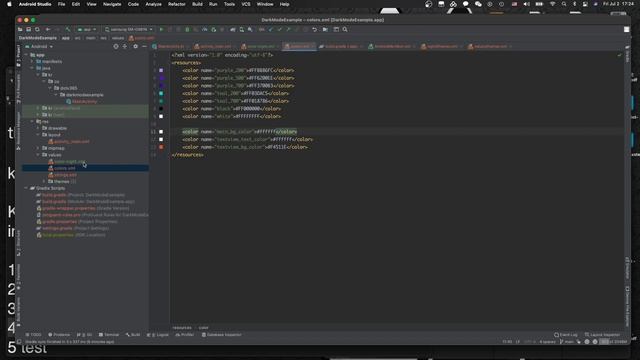This screenshot has width=640, height=360.
Task: Switch to the activity_main.xml editor tab
Action: pos(213,47)
